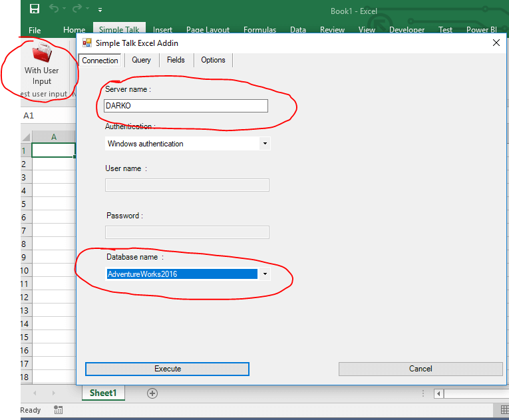Open the File tab in Excel
The width and height of the screenshot is (509, 420).
[35, 30]
